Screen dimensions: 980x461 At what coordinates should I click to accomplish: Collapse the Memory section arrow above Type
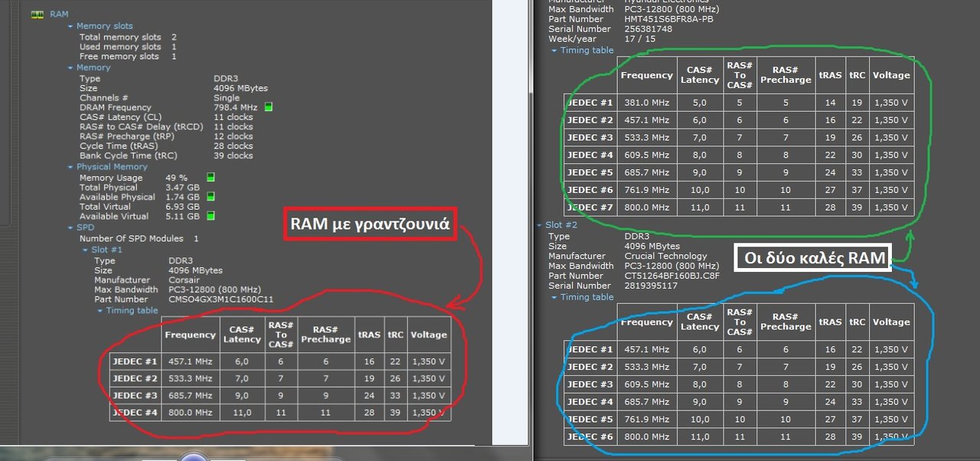[x=70, y=68]
